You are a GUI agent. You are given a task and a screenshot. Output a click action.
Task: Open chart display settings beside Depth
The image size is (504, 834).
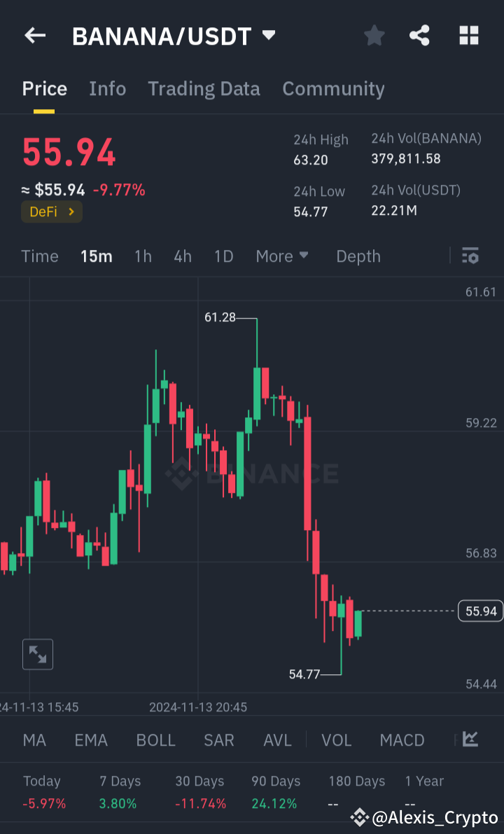point(470,256)
